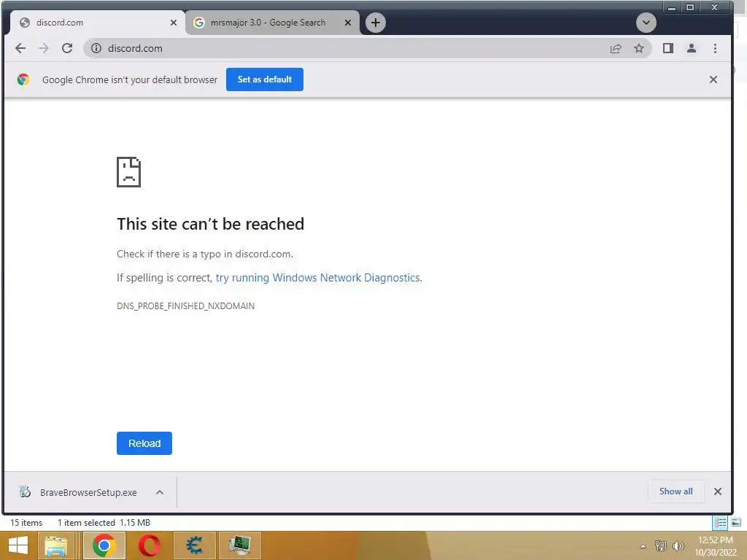The image size is (747, 560).
Task: Open Windows Network Diagnostics link
Action: click(319, 278)
